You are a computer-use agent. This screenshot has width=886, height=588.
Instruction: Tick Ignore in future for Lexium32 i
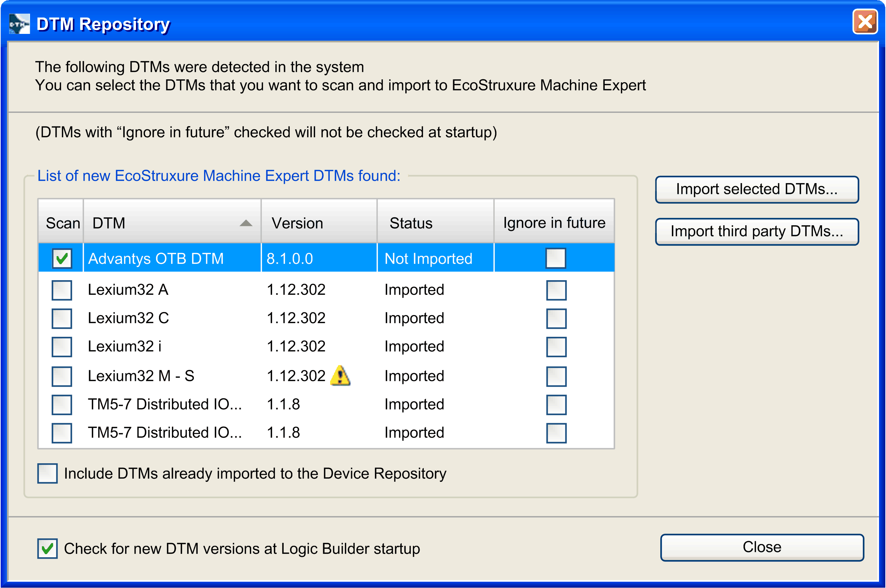point(556,347)
